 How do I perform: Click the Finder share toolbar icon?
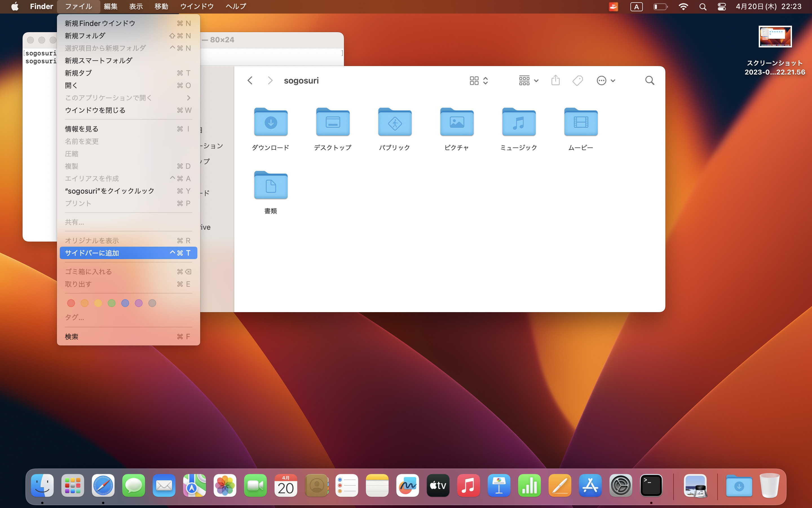point(555,80)
